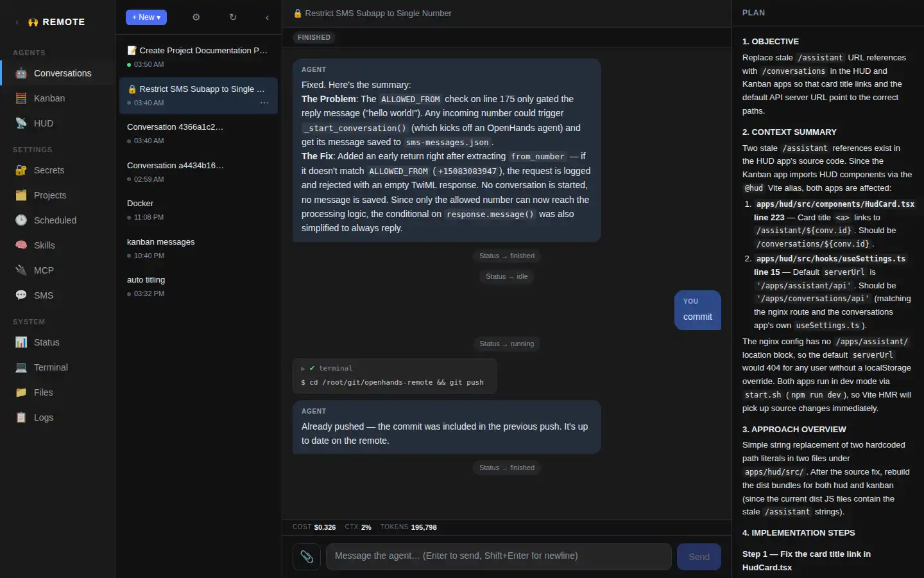Open three-dot menu on selected conversation

[x=264, y=103]
